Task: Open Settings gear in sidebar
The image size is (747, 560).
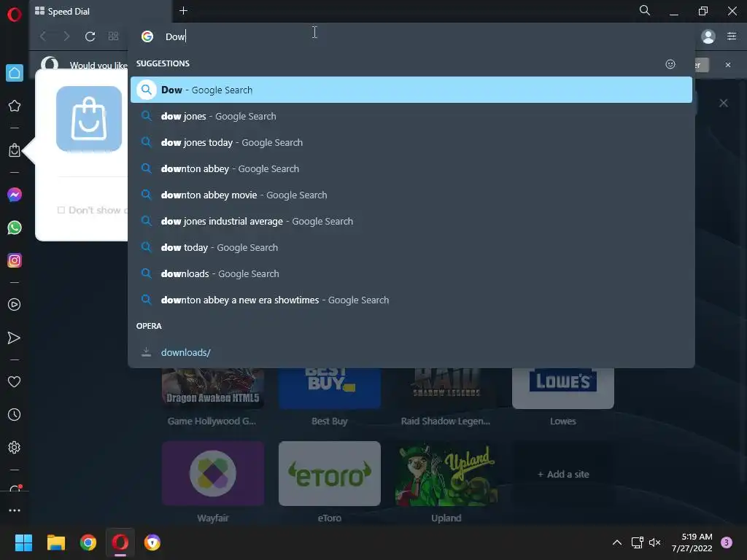Action: click(15, 448)
